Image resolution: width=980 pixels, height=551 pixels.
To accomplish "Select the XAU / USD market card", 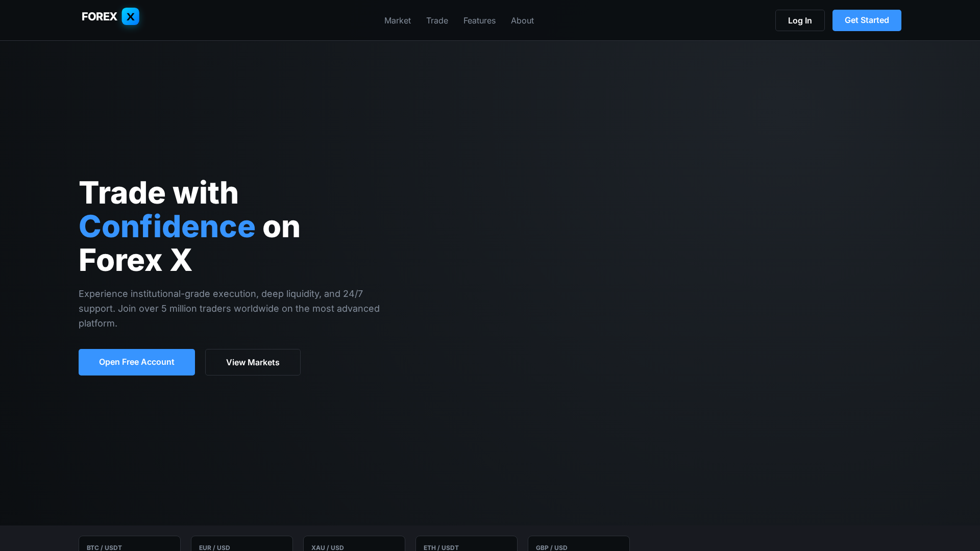I will [354, 546].
